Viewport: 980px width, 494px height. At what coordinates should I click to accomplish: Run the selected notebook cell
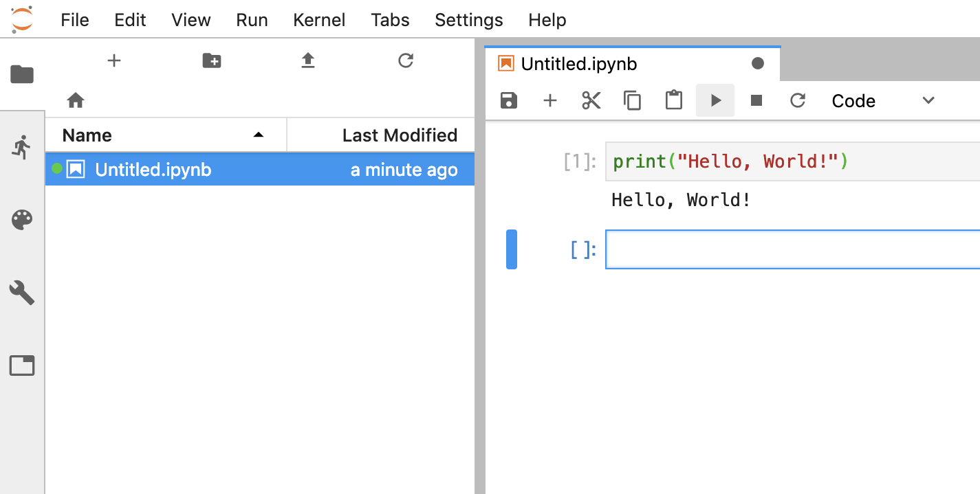pyautogui.click(x=715, y=100)
